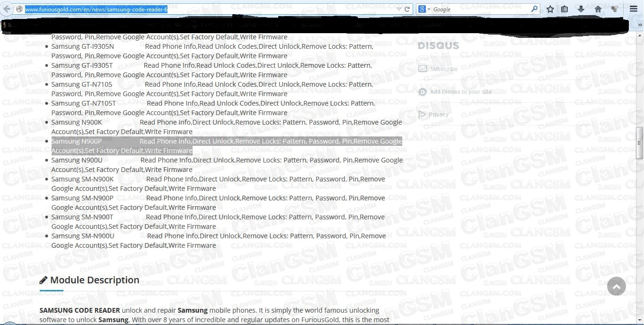Click the site identity globe icon
The image size is (644, 325).
(19, 9)
